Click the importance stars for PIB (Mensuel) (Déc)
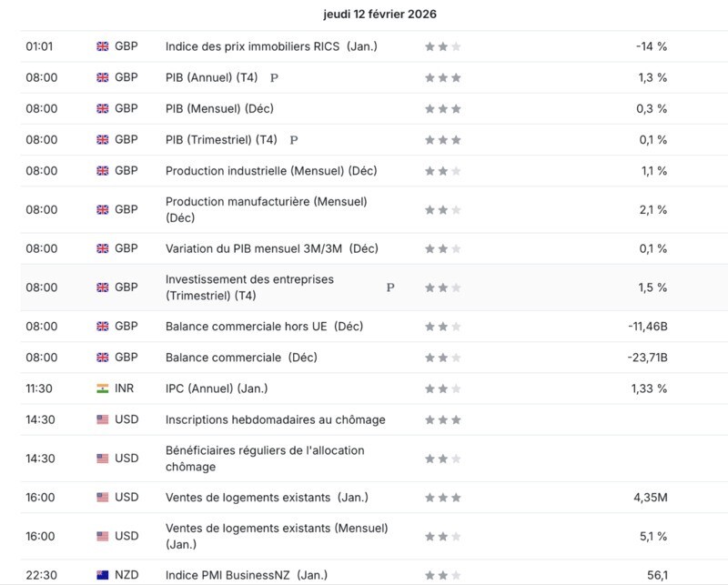728x585 pixels. (443, 108)
